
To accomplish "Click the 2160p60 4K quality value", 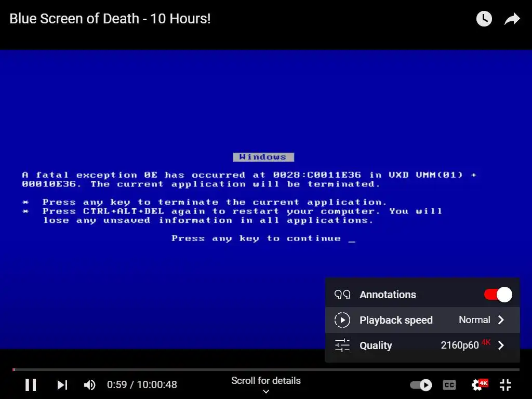I will pos(465,345).
